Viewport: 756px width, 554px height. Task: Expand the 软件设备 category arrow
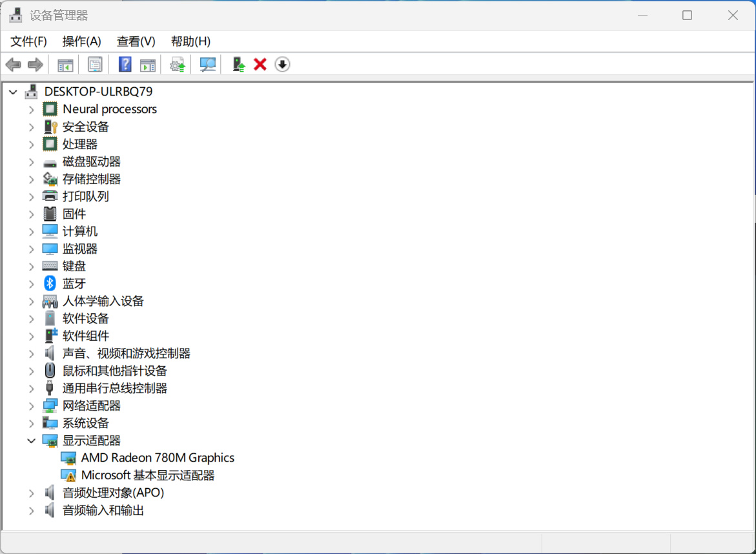(x=32, y=319)
